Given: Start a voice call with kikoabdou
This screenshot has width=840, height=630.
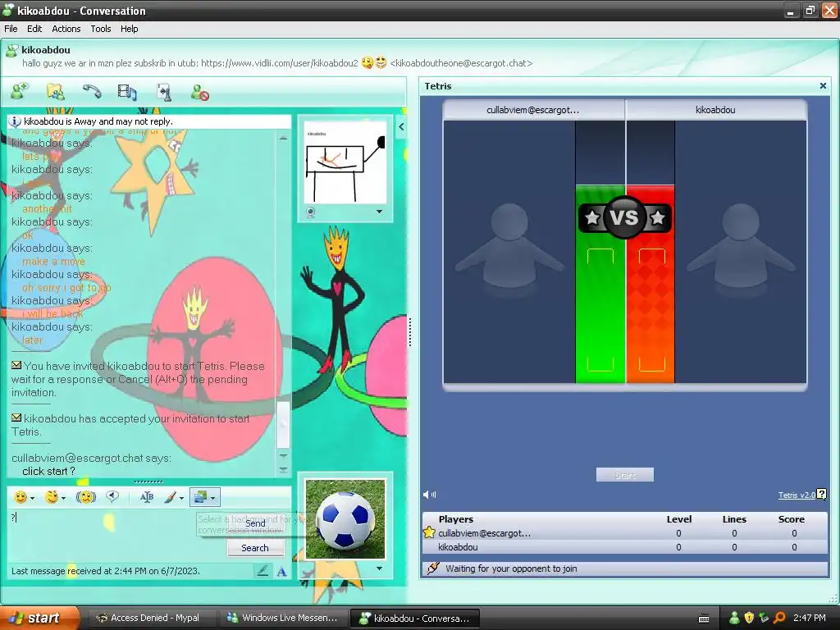Looking at the screenshot, I should 92,92.
